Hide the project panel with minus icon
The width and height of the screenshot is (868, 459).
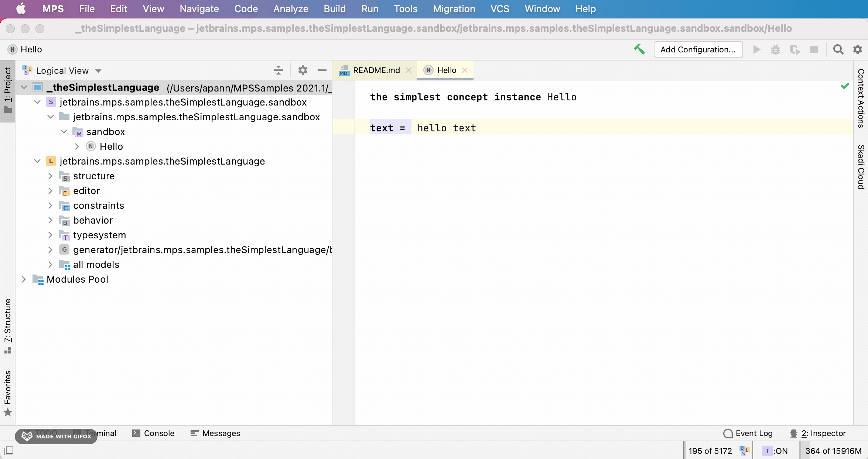click(322, 70)
